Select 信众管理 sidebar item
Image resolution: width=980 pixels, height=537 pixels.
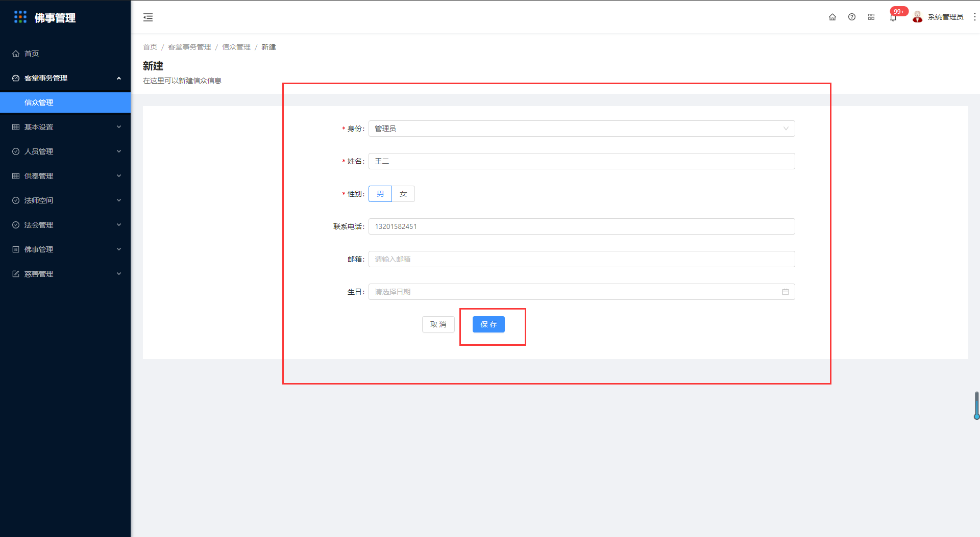coord(65,103)
